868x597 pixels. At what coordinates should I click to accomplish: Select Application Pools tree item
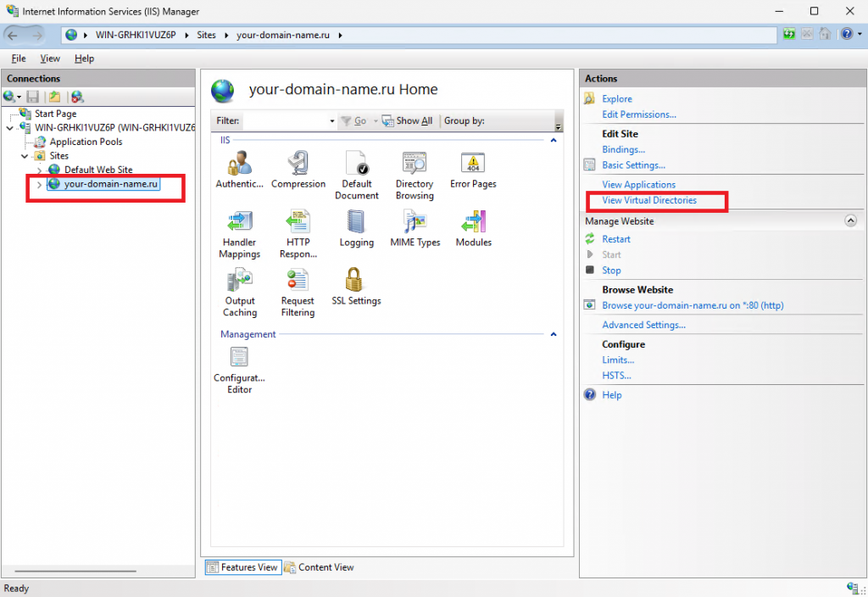(x=86, y=142)
